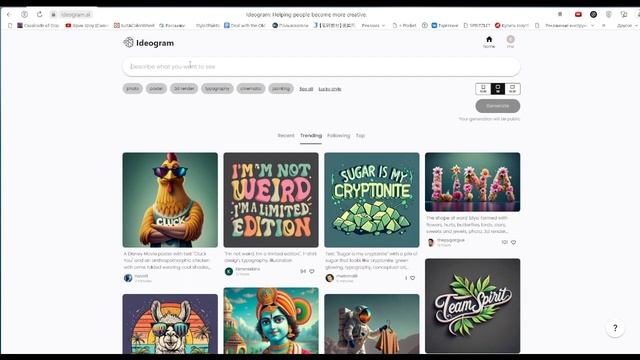
Task: Click the Lucky style link
Action: pyautogui.click(x=330, y=89)
